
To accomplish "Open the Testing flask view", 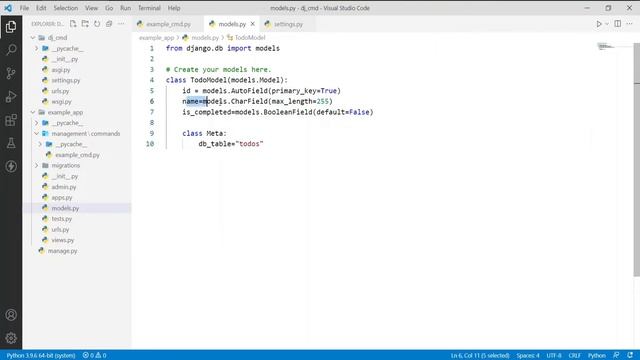I will 11,143.
